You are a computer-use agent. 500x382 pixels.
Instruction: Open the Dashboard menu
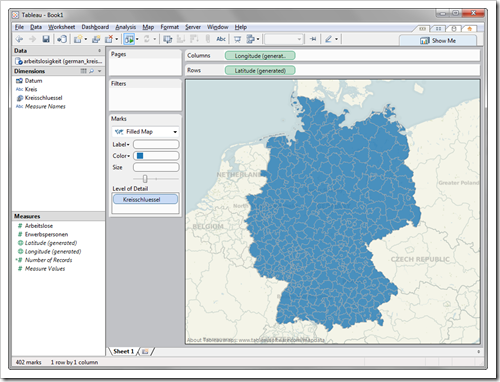[x=95, y=27]
